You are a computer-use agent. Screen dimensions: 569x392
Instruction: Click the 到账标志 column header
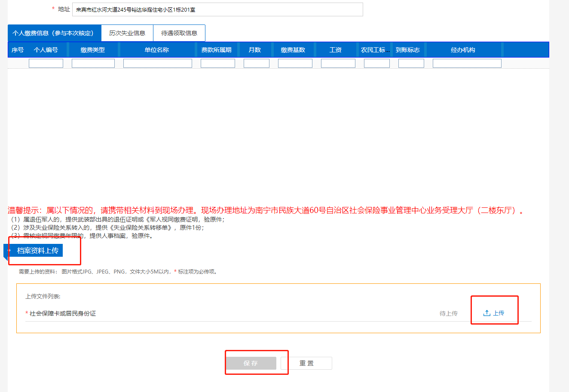point(408,50)
